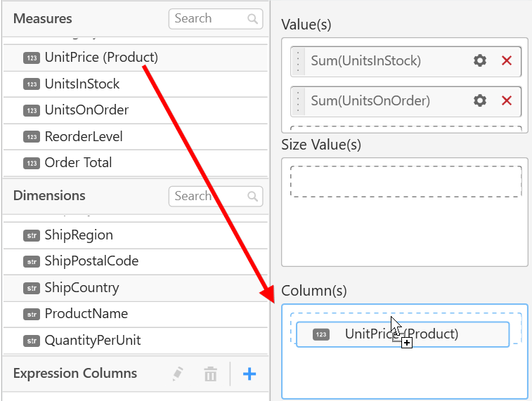Click the Size Value(s) drop zone
The image size is (532, 401).
[406, 182]
